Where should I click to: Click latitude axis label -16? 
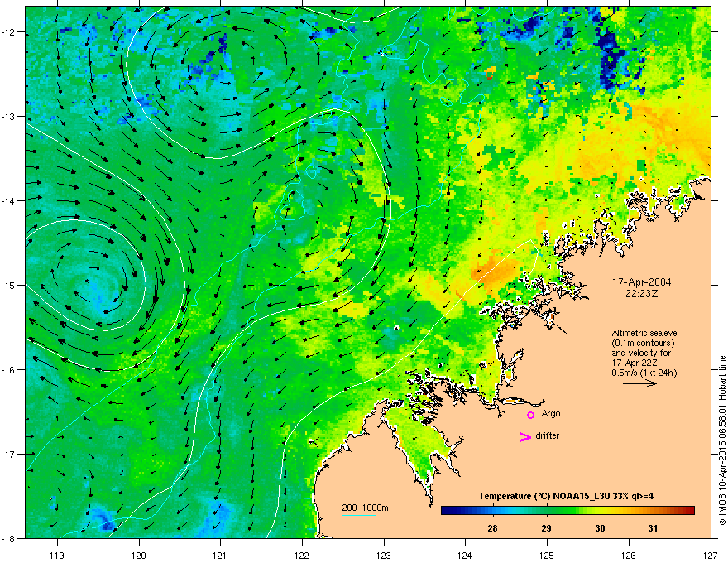coord(9,369)
